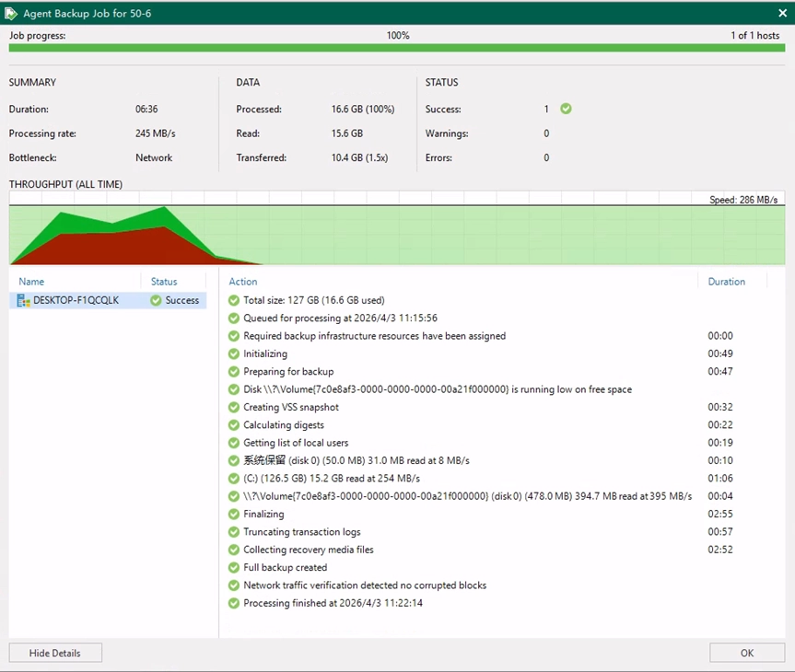
Task: Click the Duration value '06:36'
Action: tap(146, 109)
